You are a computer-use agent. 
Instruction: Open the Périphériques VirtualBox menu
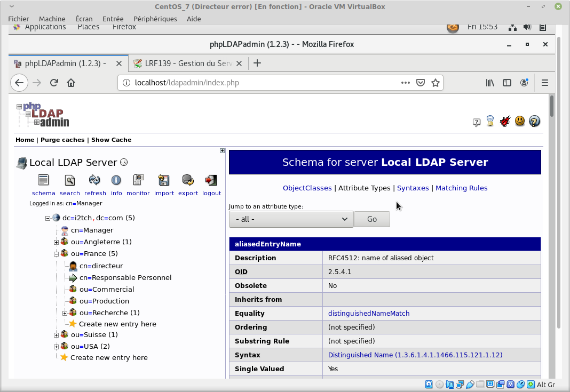155,19
